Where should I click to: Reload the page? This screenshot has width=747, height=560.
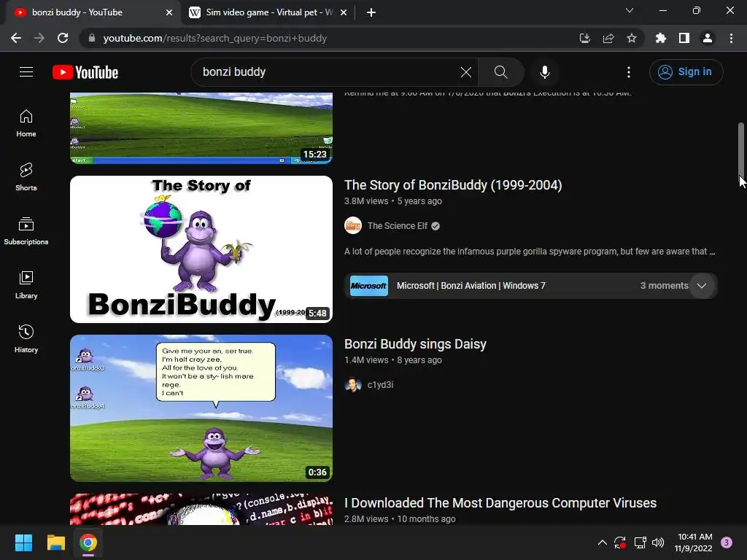(63, 38)
